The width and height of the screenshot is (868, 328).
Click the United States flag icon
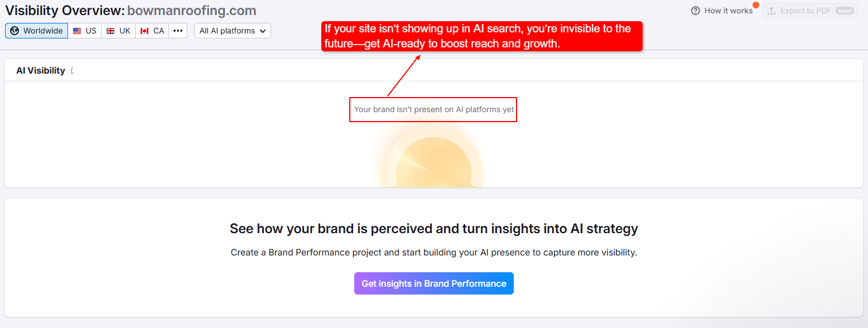[x=77, y=31]
